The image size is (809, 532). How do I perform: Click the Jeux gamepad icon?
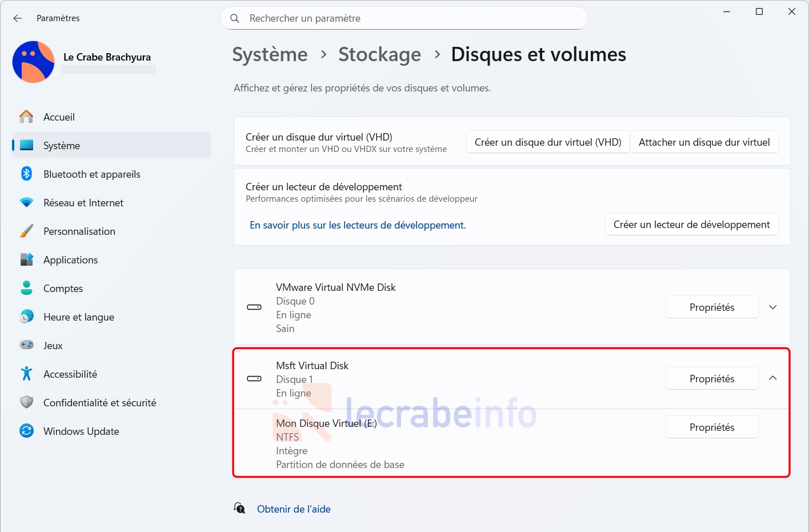coord(26,345)
